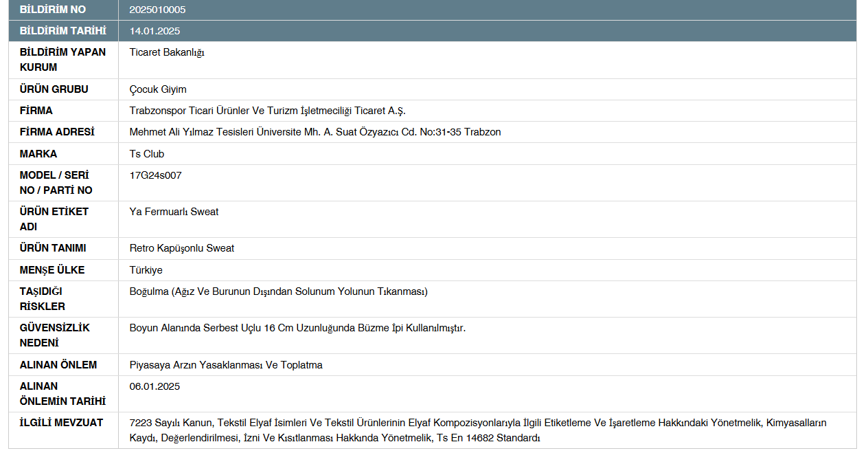The image size is (868, 453).
Task: Click the MENŞE ÜLKE label
Action: 52,270
